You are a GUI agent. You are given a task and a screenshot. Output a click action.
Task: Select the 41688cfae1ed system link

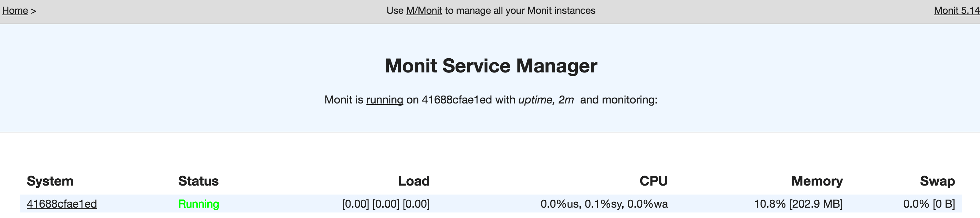pos(62,204)
